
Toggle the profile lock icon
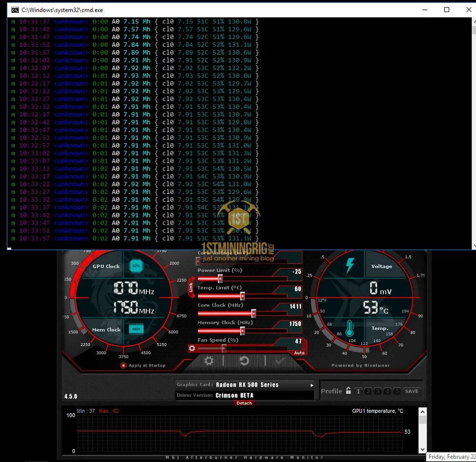(348, 391)
